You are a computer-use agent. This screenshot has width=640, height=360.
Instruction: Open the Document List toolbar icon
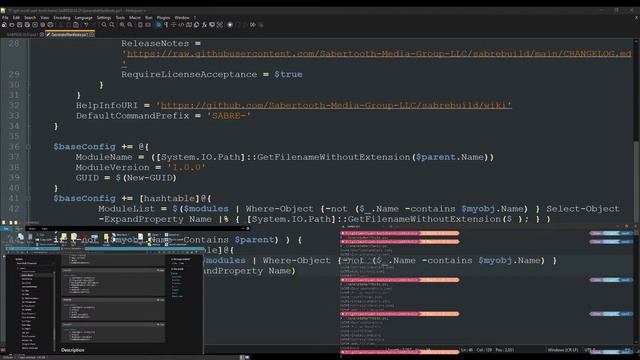tap(196, 25)
